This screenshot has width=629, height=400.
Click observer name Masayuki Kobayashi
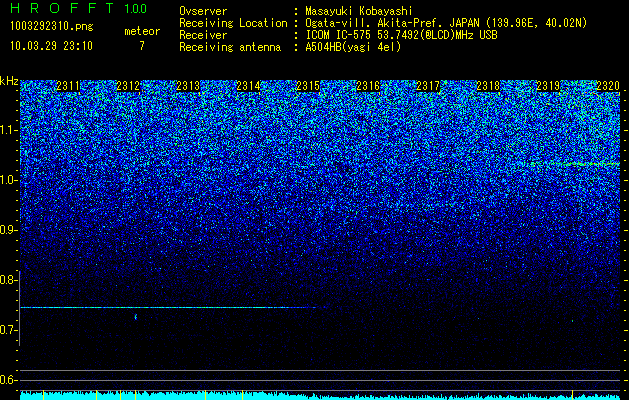pyautogui.click(x=359, y=11)
